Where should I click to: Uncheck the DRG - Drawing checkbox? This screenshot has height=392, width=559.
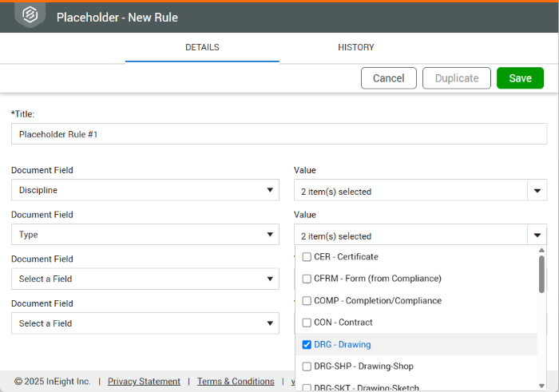[307, 345]
